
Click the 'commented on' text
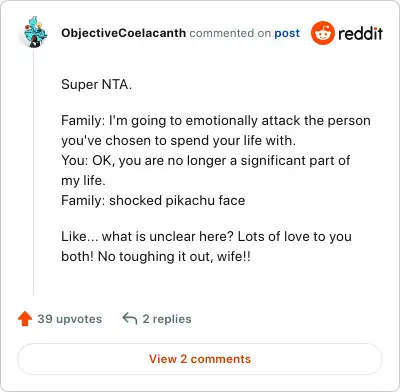pos(230,33)
